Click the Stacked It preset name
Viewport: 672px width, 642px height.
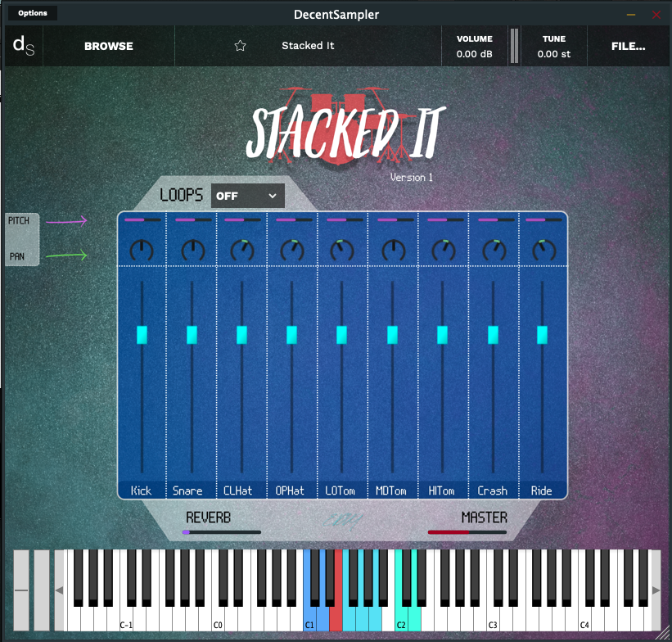308,46
